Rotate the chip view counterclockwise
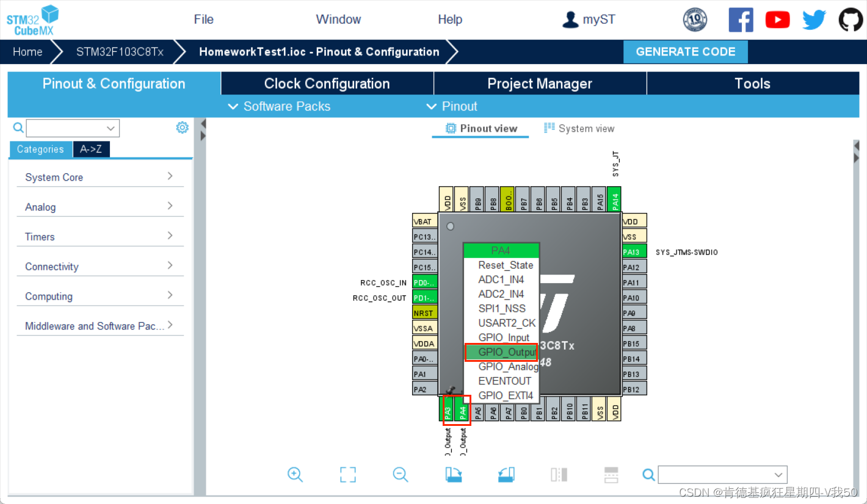 tap(507, 475)
